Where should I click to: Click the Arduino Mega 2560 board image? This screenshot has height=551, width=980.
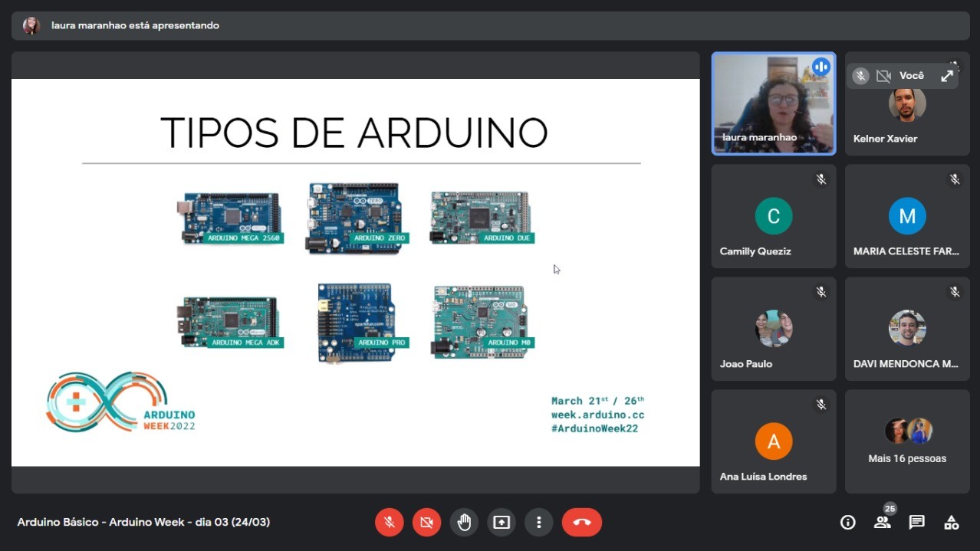pos(232,217)
